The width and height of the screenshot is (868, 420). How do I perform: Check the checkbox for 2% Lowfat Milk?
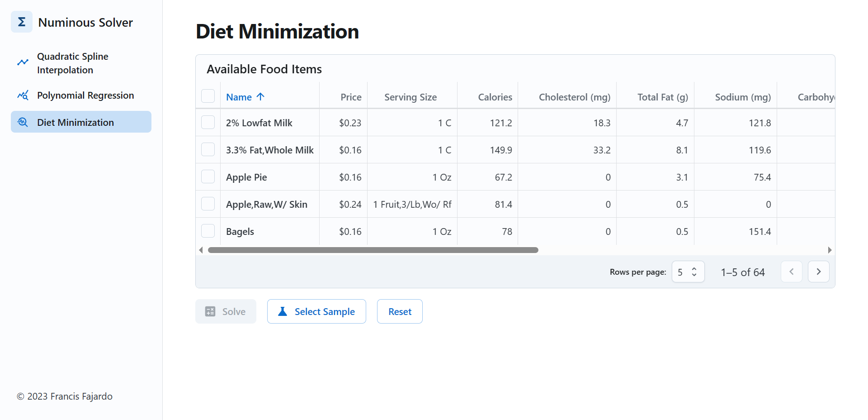(208, 122)
